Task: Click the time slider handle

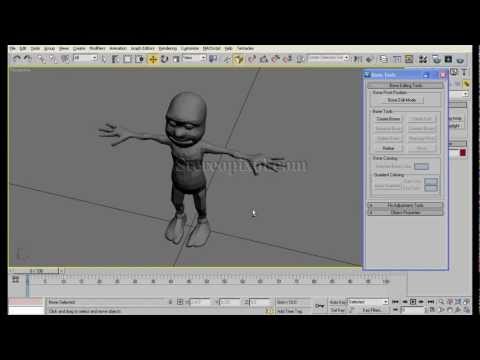Action: click(37, 271)
